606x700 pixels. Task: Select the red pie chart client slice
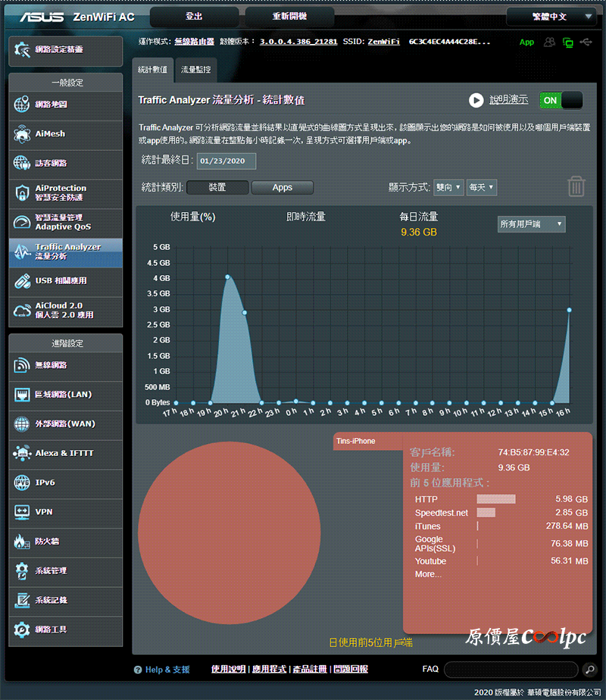pos(230,533)
